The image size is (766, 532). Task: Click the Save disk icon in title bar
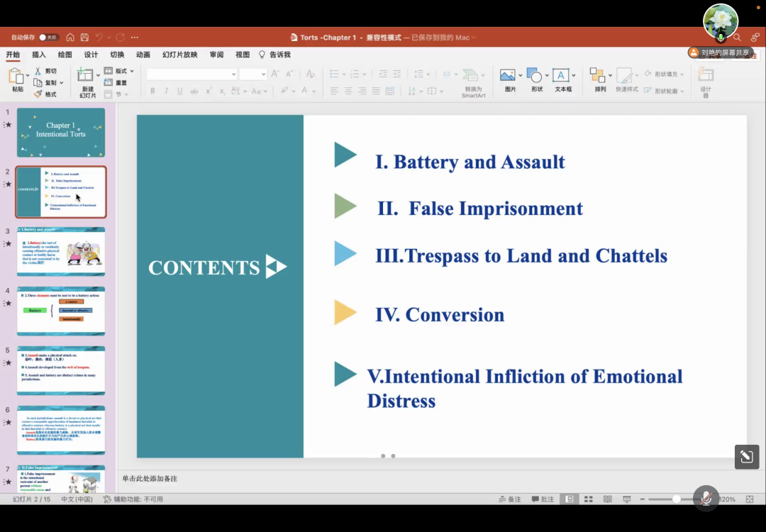click(84, 38)
